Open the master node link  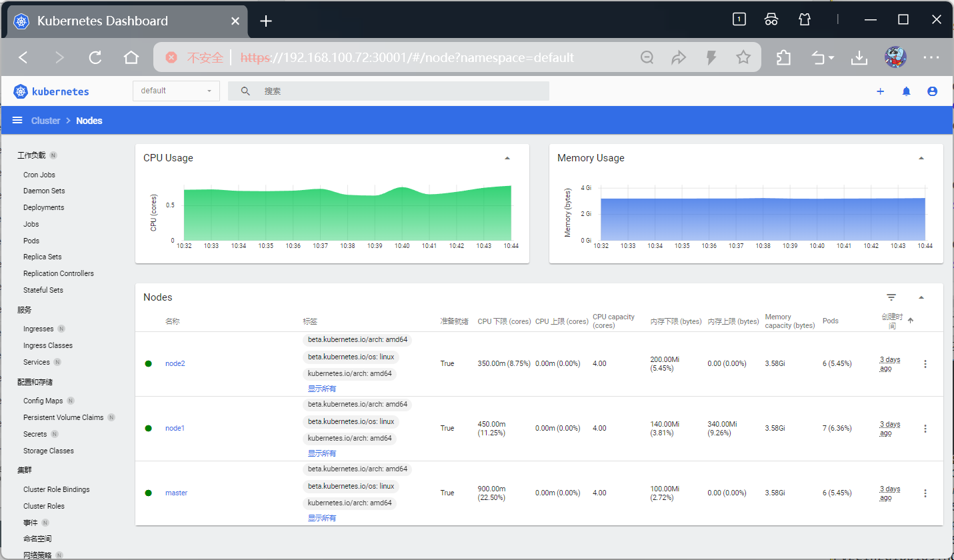(x=176, y=493)
